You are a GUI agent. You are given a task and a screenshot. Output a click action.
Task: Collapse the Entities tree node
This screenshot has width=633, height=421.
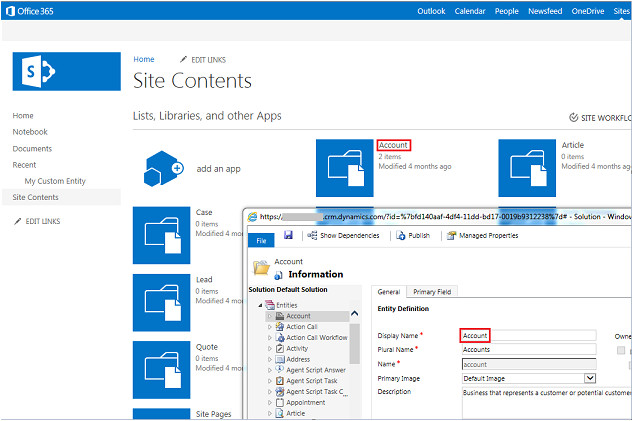tap(262, 305)
